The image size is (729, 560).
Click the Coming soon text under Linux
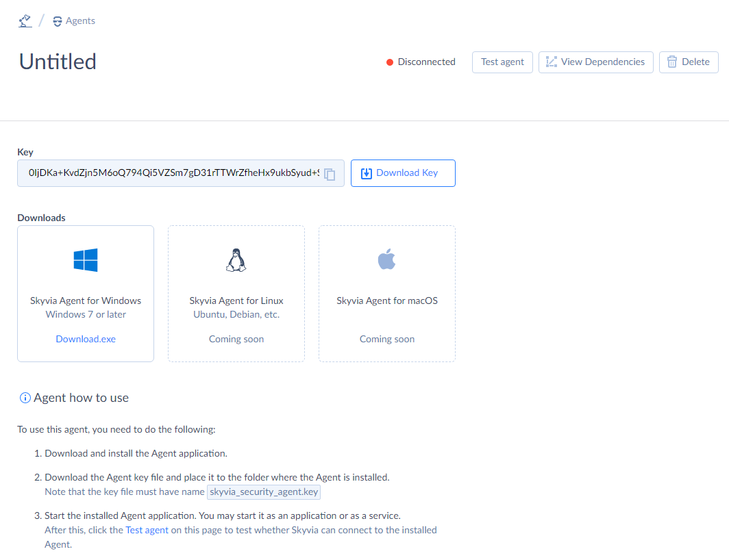point(236,340)
